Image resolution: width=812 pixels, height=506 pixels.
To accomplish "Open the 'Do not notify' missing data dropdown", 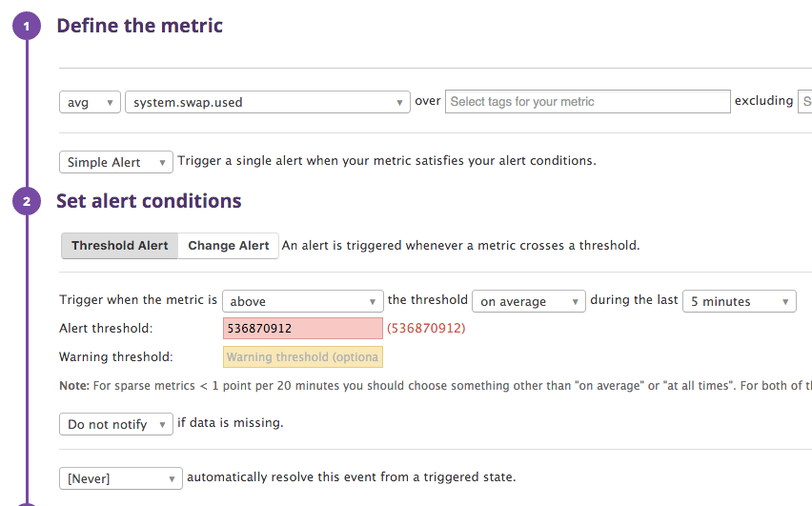I will pos(116,424).
